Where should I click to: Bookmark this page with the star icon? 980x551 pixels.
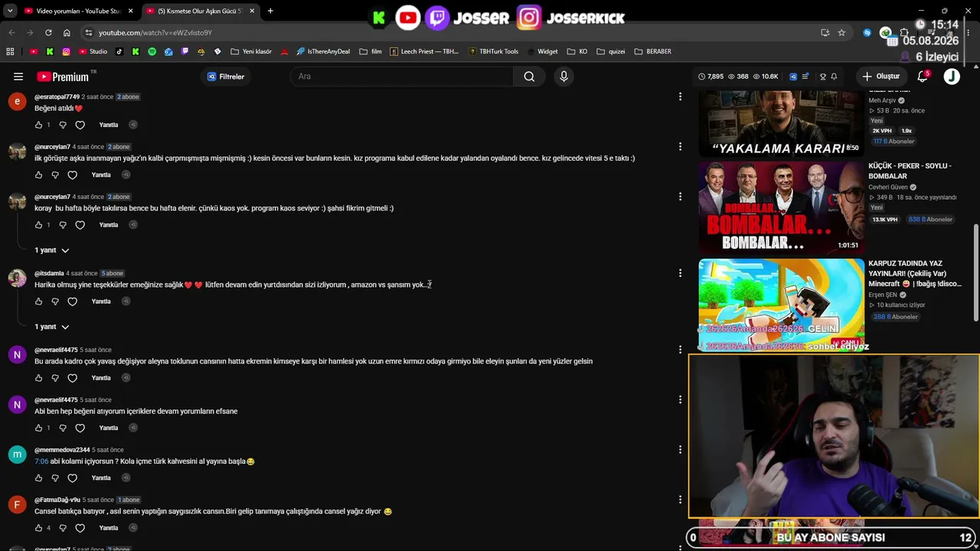(x=841, y=33)
